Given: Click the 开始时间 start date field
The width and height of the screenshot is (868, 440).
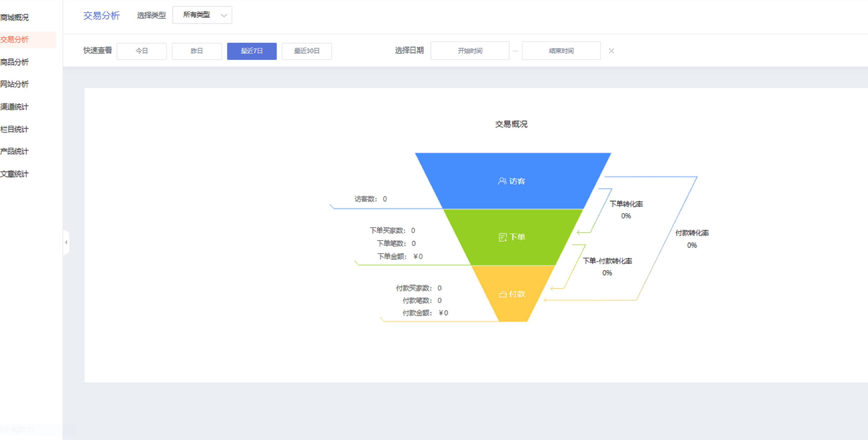Looking at the screenshot, I should tap(470, 51).
